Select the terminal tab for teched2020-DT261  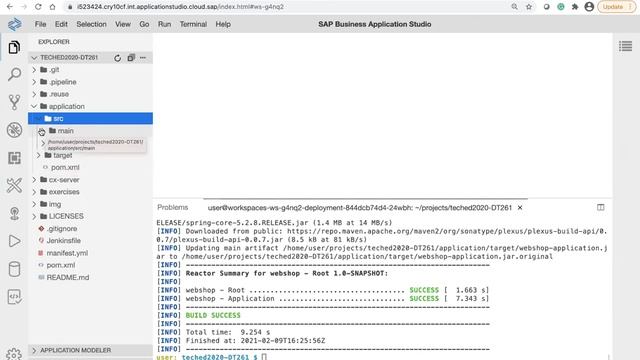[x=360, y=207]
